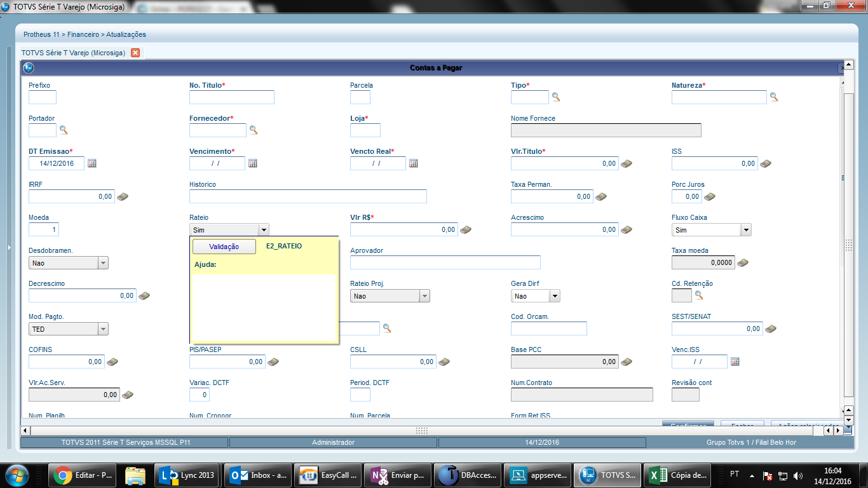
Task: Expand the Rateio dropdown
Action: click(x=264, y=230)
